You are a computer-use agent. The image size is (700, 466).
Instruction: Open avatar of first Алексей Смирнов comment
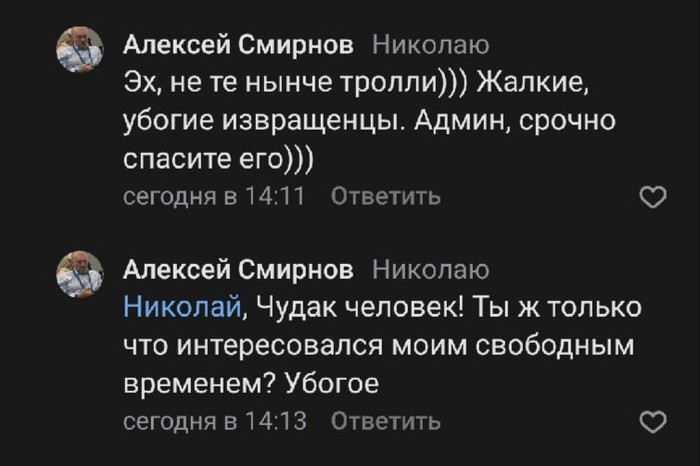[79, 50]
